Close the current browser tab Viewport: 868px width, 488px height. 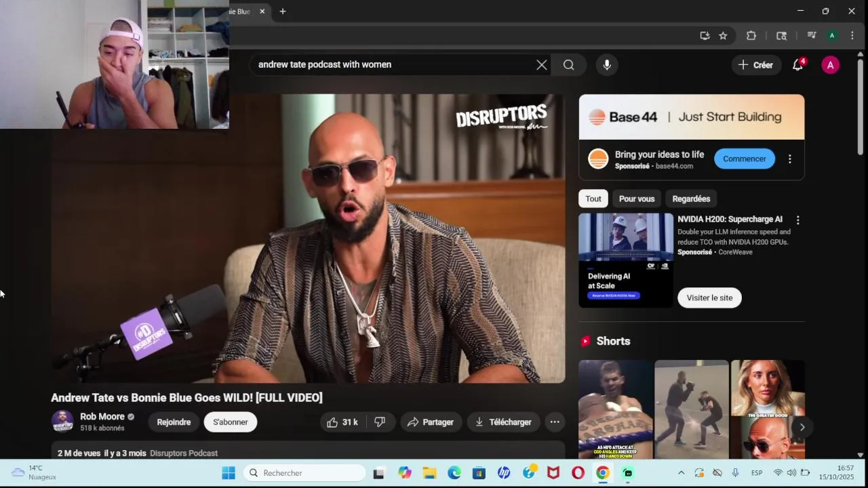point(262,12)
